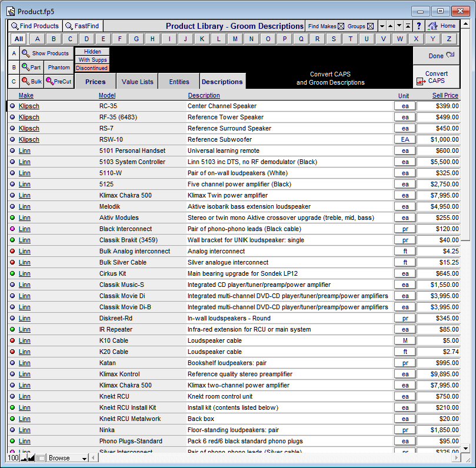Viewport: 476px width, 468px height.
Task: Go to Home screen
Action: point(442,26)
